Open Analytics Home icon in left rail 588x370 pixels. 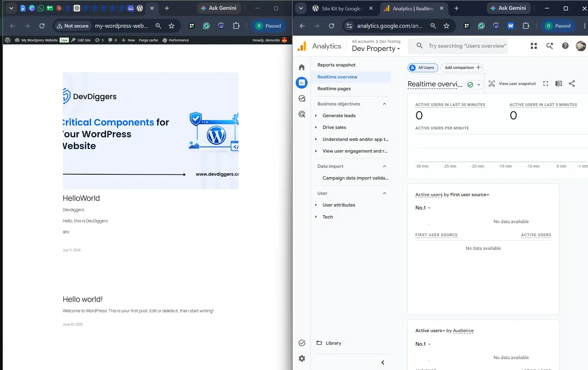[302, 67]
